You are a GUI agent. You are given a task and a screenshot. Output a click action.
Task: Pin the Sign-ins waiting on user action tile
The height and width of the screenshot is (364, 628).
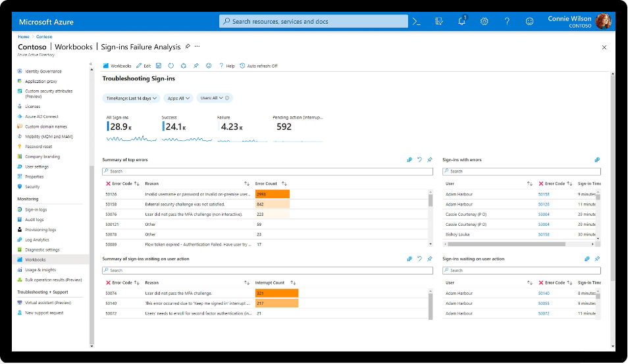point(597,259)
